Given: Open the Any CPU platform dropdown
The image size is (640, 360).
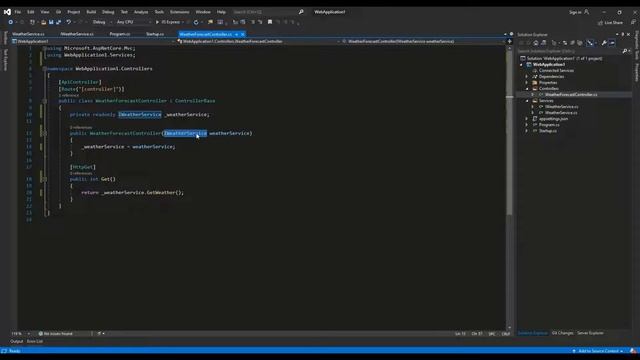Looking at the screenshot, I should (x=134, y=22).
